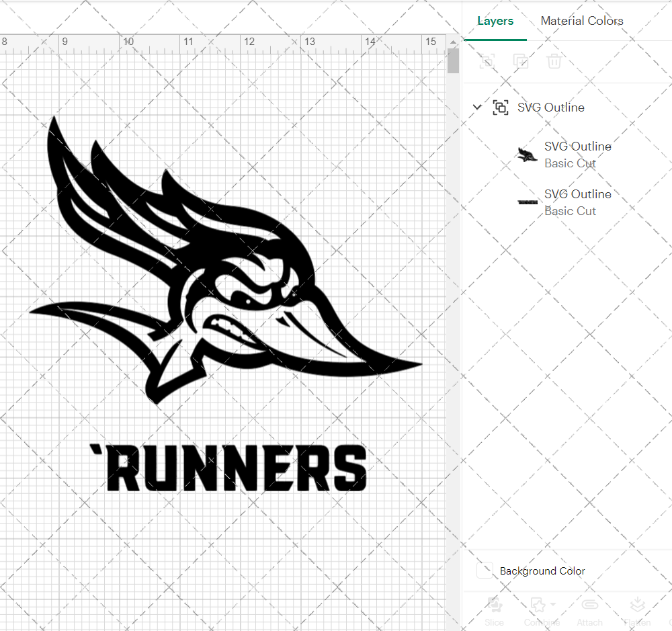Open the Material Colors tab

pos(581,21)
